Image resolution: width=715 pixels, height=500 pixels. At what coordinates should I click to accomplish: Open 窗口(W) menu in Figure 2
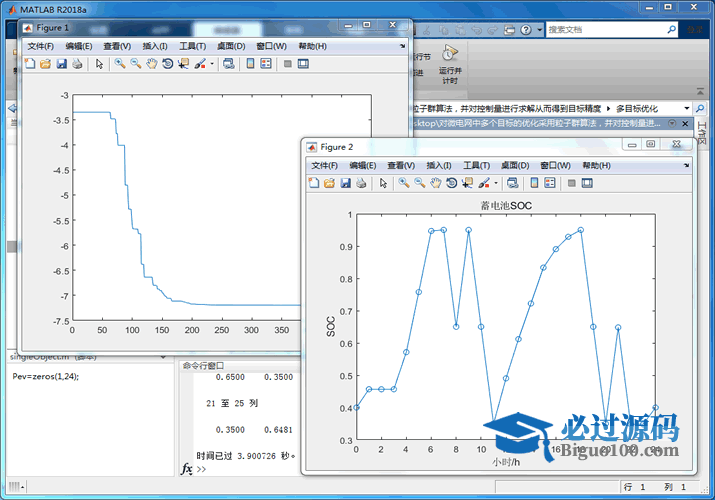coord(556,166)
